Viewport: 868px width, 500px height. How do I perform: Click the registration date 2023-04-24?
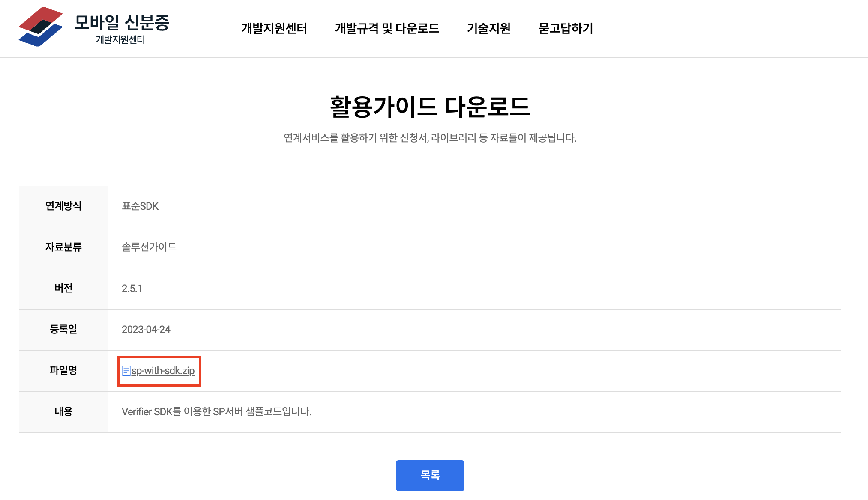tap(146, 330)
